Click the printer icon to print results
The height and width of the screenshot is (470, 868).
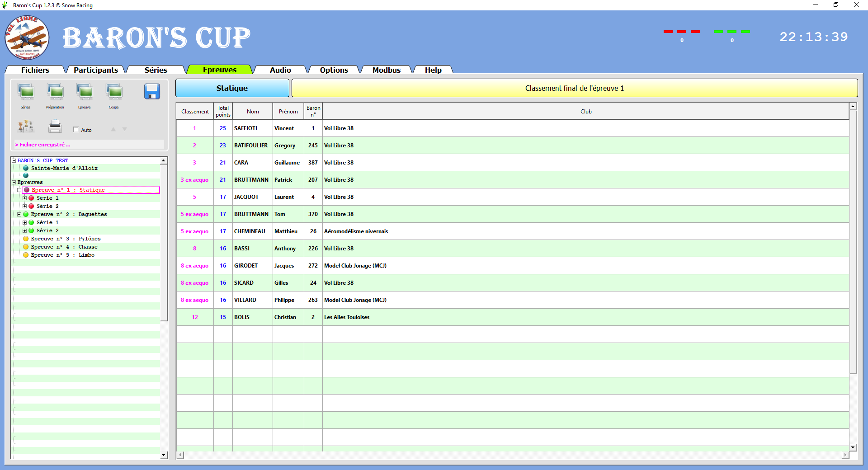point(55,127)
